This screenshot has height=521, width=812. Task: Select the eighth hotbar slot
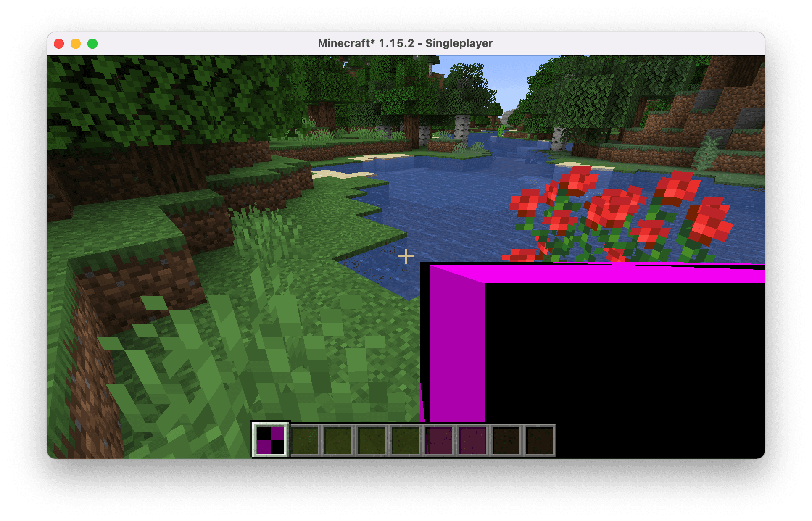[x=506, y=440]
